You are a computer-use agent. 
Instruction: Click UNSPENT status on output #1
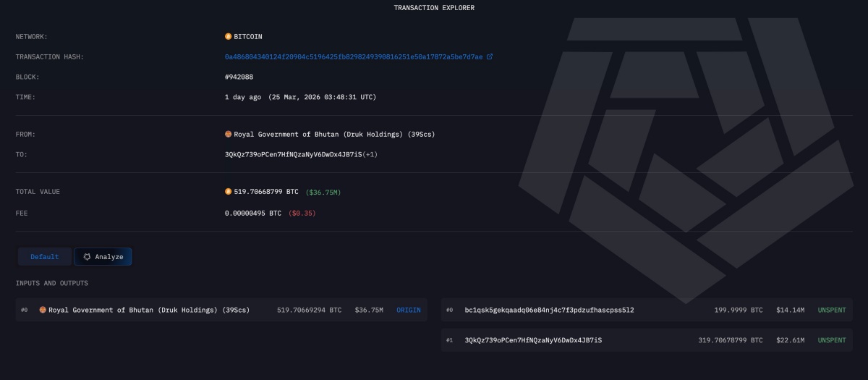tap(831, 340)
